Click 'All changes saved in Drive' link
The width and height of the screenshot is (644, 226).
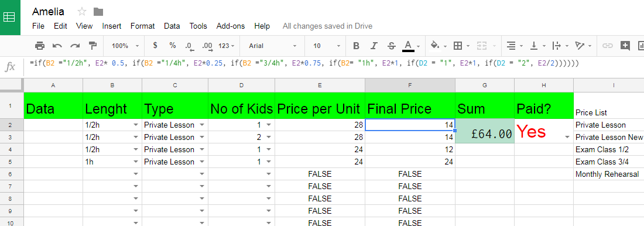327,26
